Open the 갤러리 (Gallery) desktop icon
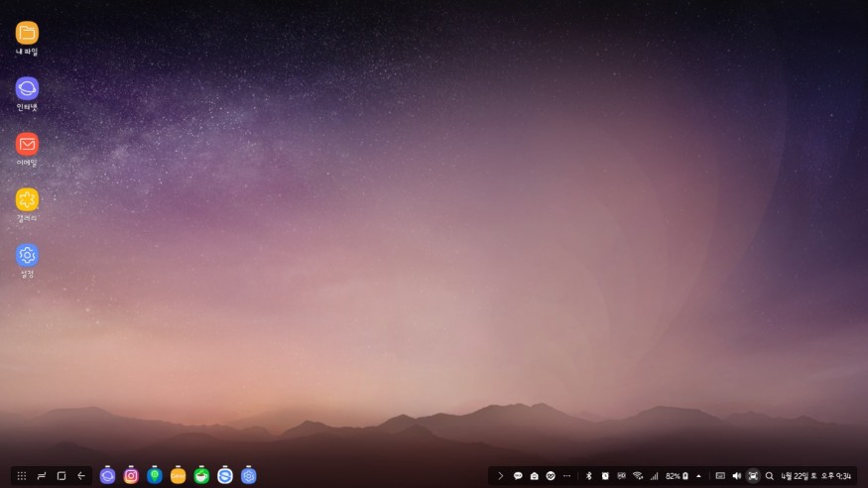868x488 pixels. (x=27, y=199)
